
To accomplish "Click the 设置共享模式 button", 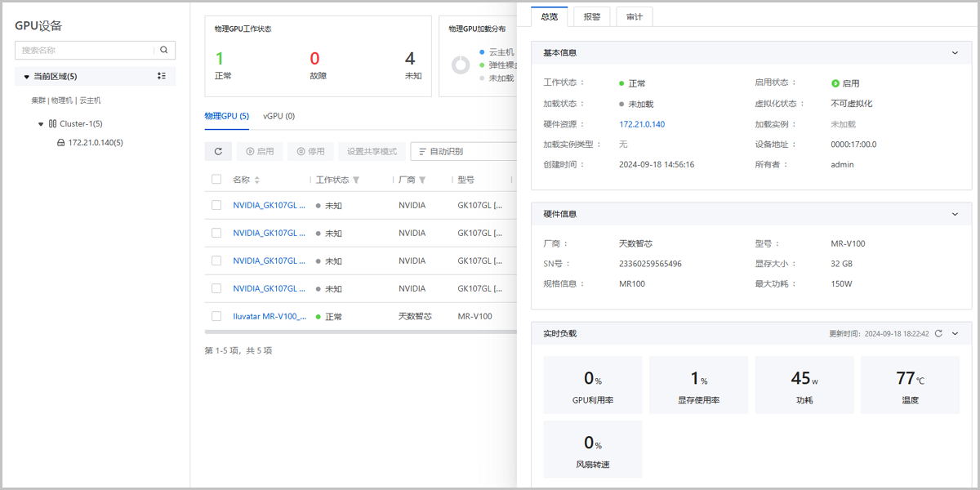I will (x=372, y=151).
